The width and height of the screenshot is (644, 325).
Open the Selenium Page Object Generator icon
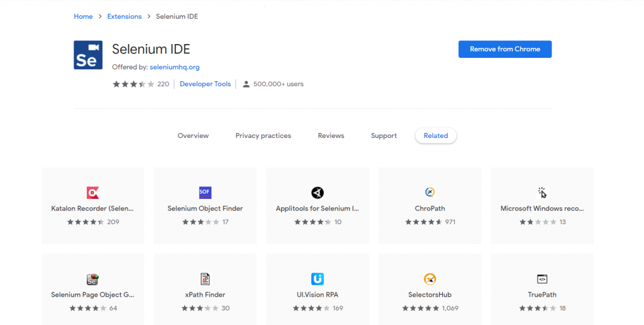coord(93,279)
